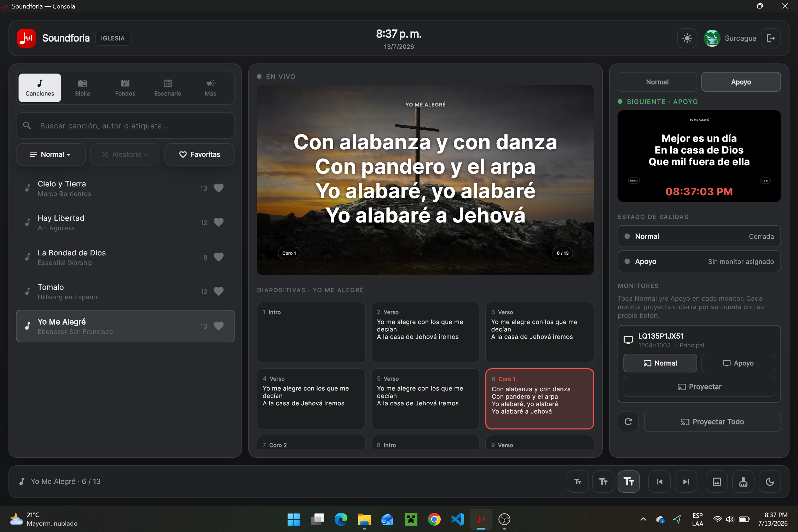Switch to the Biblia tab
The image size is (798, 532).
coord(82,88)
